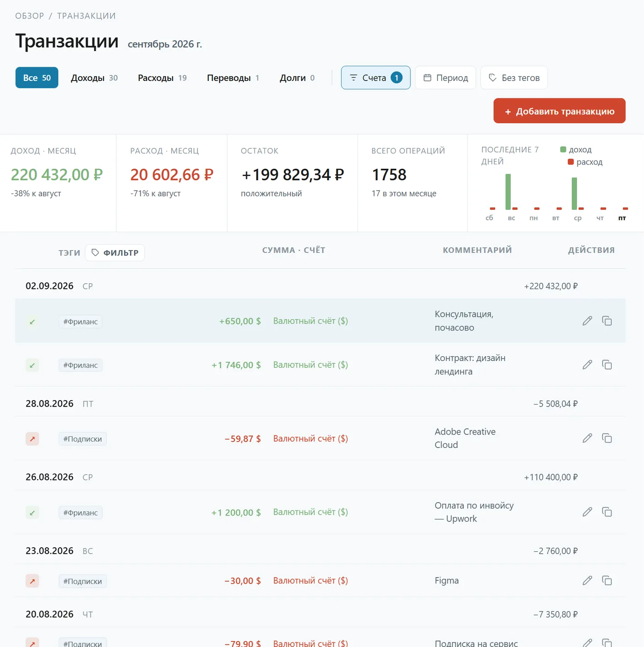Click Валютный счёт ($) on −30,00 $ row
Image resolution: width=644 pixels, height=647 pixels.
pos(310,580)
